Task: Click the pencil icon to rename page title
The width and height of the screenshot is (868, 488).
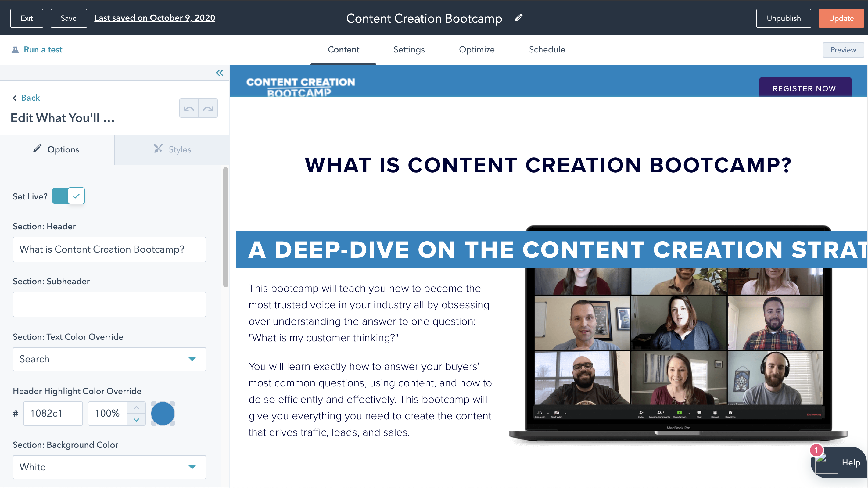Action: 518,17
